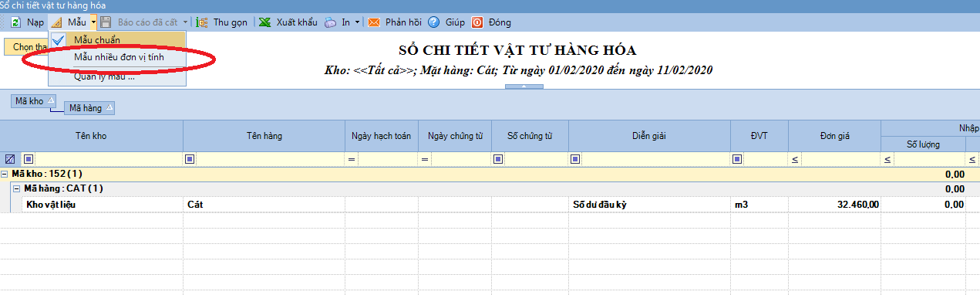Click the Mã hàng grouping chip
Screen dimensions: 980x295
coord(89,108)
